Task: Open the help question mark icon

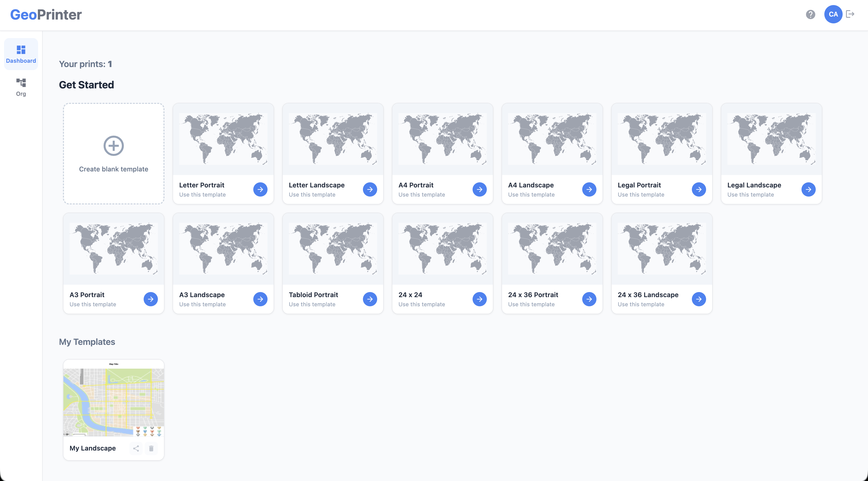Action: point(810,14)
